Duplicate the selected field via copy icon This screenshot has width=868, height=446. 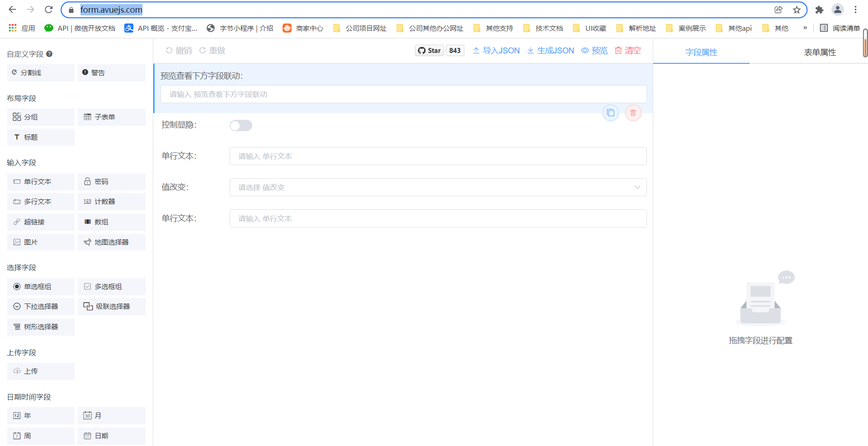[x=611, y=113]
